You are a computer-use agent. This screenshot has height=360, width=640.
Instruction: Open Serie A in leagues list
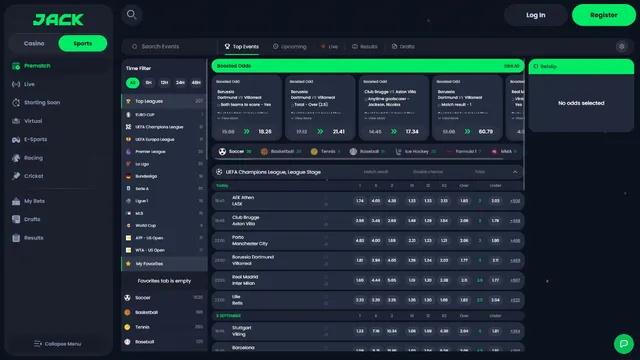[x=164, y=189]
